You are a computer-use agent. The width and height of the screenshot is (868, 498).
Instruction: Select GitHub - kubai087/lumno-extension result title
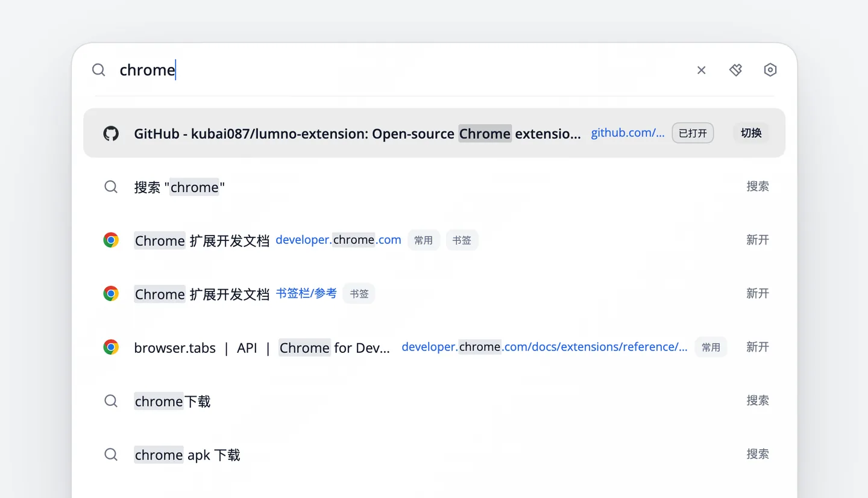point(357,133)
